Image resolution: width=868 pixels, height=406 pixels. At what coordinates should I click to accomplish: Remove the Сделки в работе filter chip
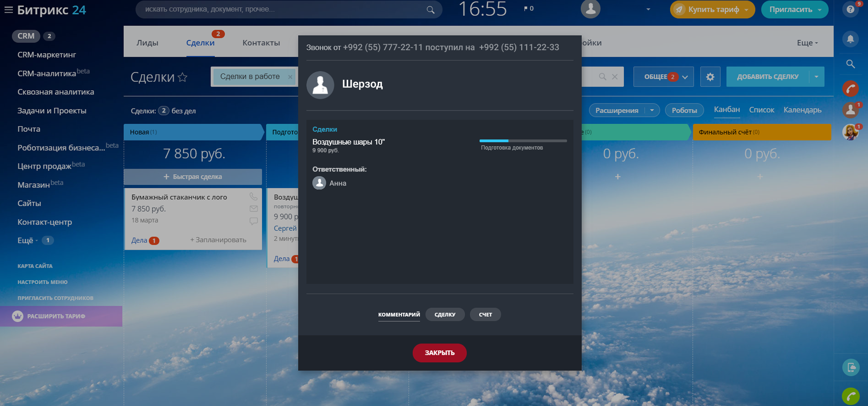click(290, 77)
